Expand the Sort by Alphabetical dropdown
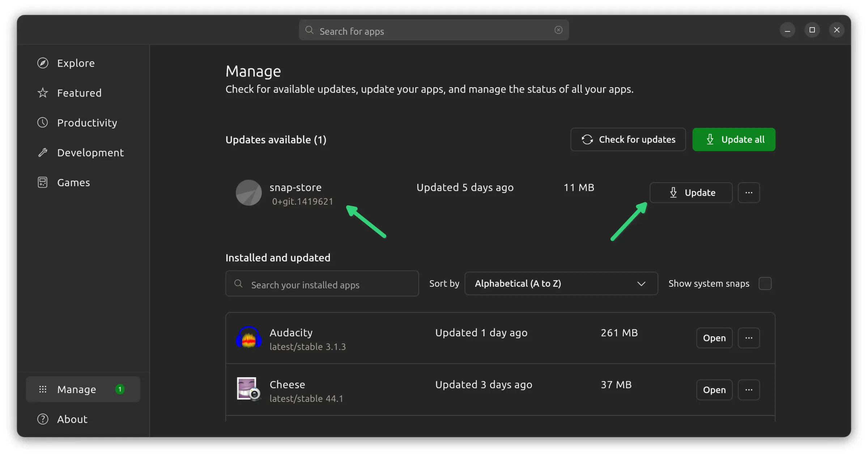The width and height of the screenshot is (868, 456). tap(561, 284)
